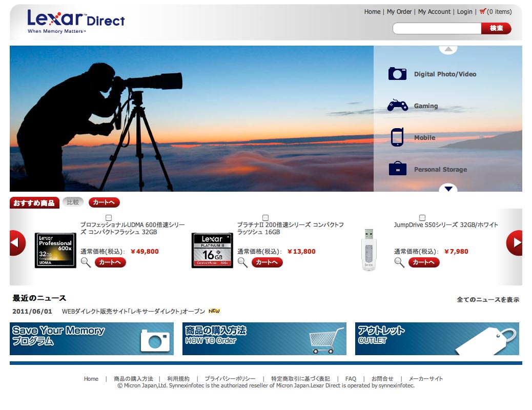Add Platinum II 16GB to cart
The height and width of the screenshot is (410, 532).
pos(267,262)
